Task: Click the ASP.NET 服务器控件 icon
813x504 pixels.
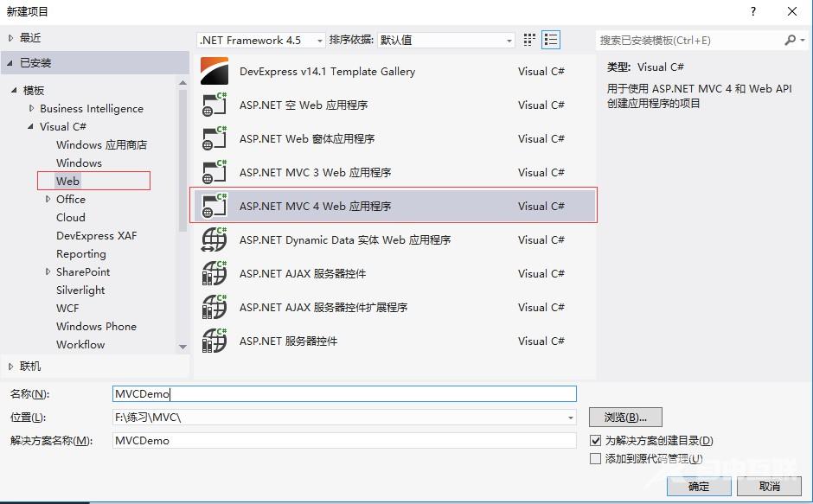Action: click(x=214, y=341)
